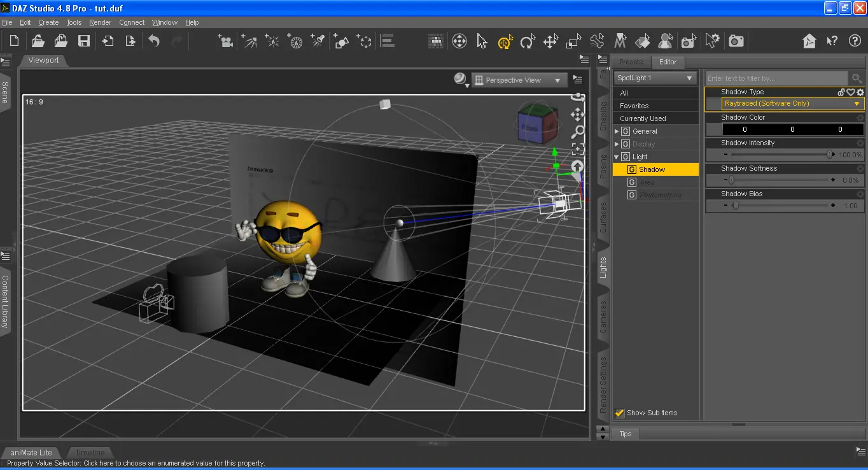Uncheck the Show Sub Items checkbox
The height and width of the screenshot is (470, 868).
click(x=620, y=413)
